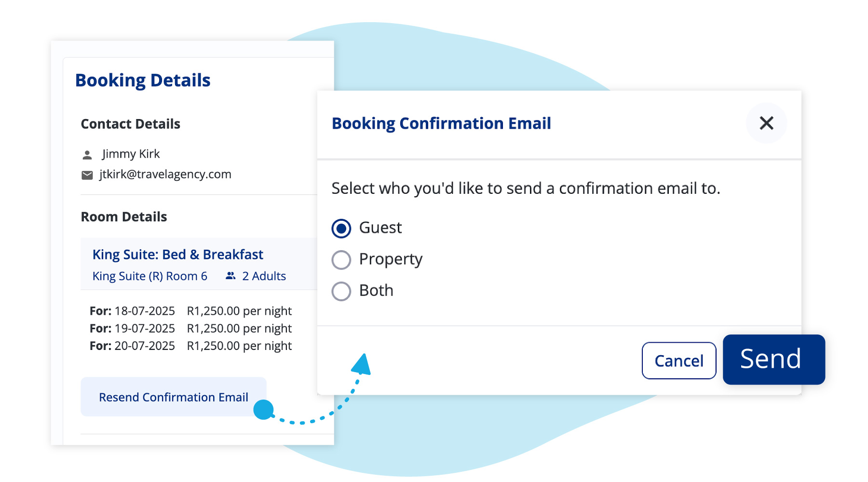Select the Guest radio option
The image size is (868, 482).
pos(341,228)
